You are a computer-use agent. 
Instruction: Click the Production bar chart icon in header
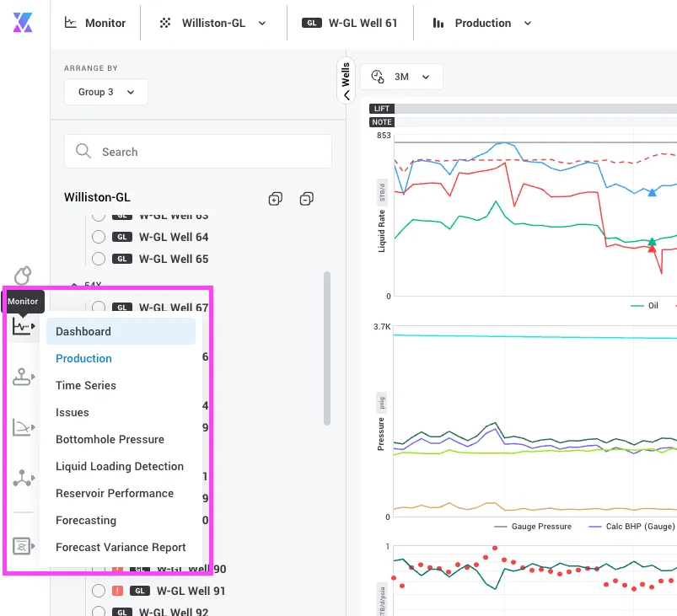pos(438,23)
